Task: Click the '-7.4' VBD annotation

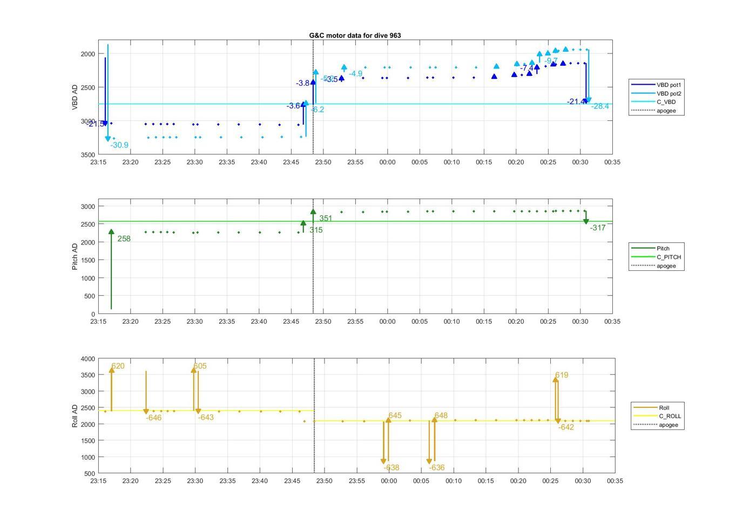Action: tap(527, 69)
